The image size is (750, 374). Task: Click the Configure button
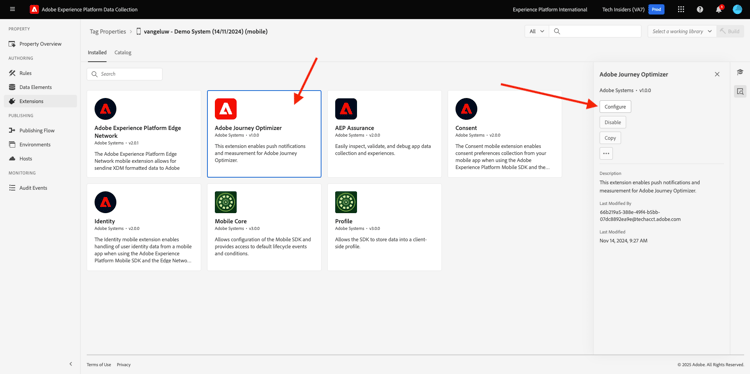(615, 107)
